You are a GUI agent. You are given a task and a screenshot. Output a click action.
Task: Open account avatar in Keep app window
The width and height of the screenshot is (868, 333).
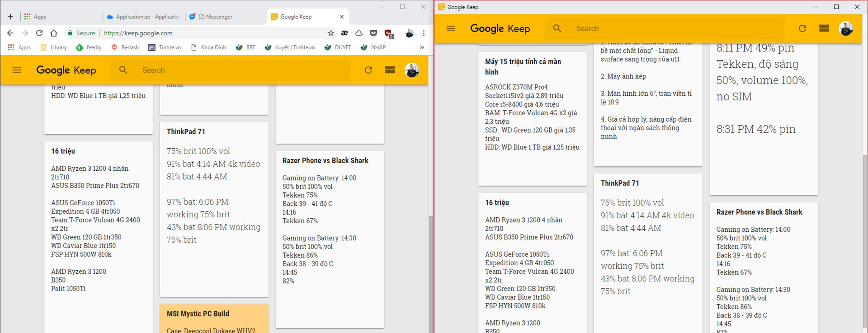pyautogui.click(x=846, y=28)
